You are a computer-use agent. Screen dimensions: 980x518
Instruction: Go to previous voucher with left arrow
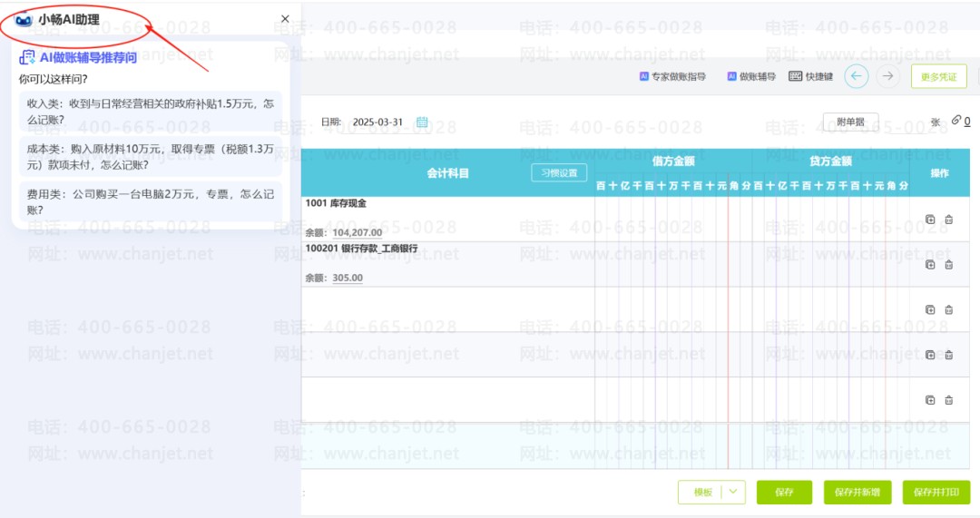(x=857, y=76)
